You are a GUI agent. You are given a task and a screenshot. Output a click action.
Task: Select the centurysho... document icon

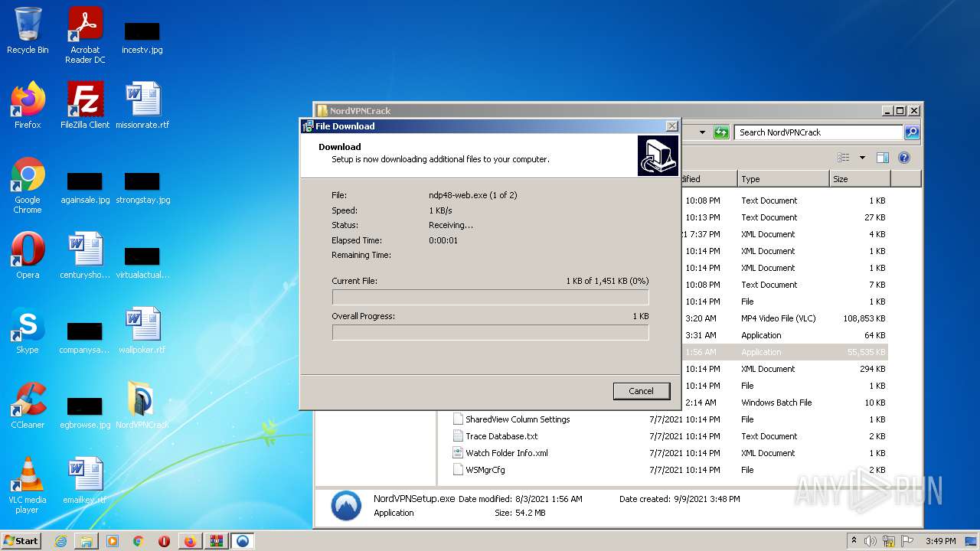point(85,256)
